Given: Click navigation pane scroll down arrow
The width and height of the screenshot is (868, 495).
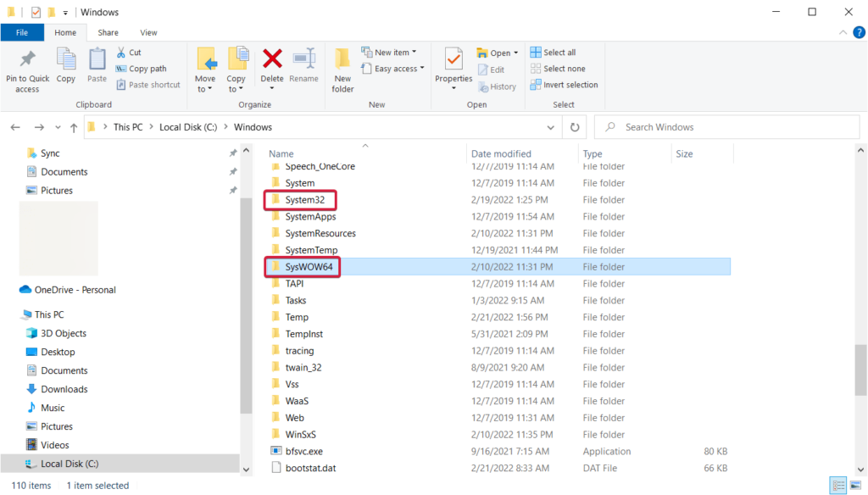Looking at the screenshot, I should [x=247, y=470].
